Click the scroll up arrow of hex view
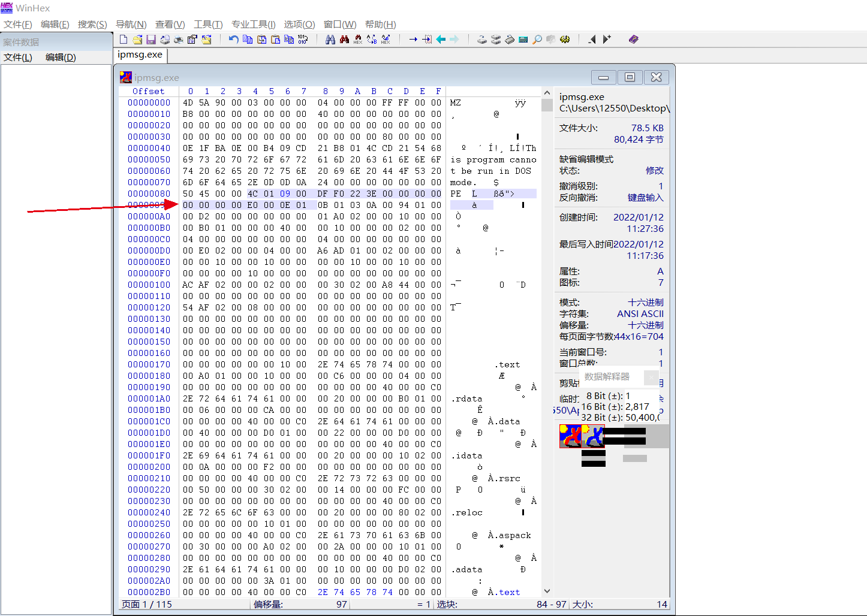Screen dimensions: 867x616 tap(547, 93)
